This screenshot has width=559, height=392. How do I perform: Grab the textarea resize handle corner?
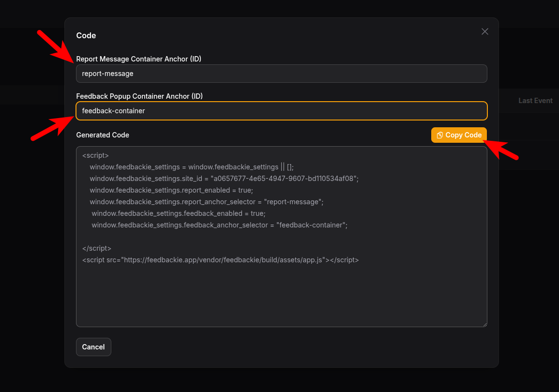[x=484, y=324]
